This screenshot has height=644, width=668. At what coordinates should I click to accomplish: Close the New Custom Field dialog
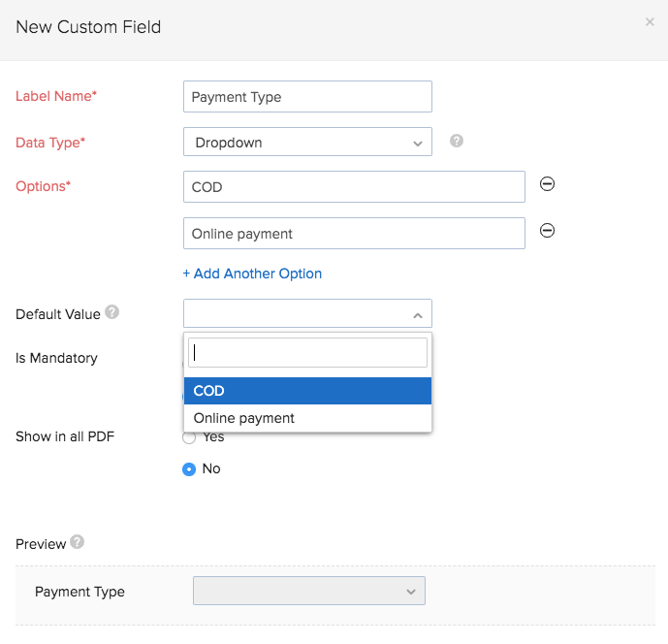(650, 22)
